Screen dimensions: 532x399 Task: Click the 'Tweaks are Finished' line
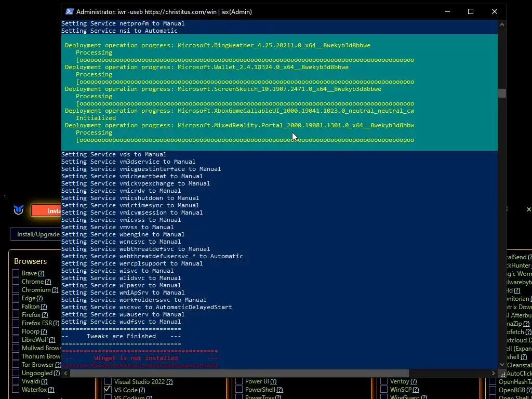pos(121,336)
